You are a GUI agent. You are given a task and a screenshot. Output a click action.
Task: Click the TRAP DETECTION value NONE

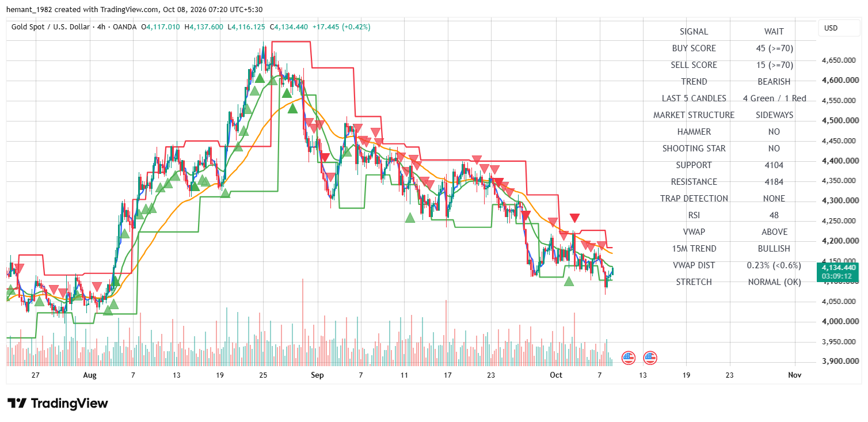[x=774, y=199]
